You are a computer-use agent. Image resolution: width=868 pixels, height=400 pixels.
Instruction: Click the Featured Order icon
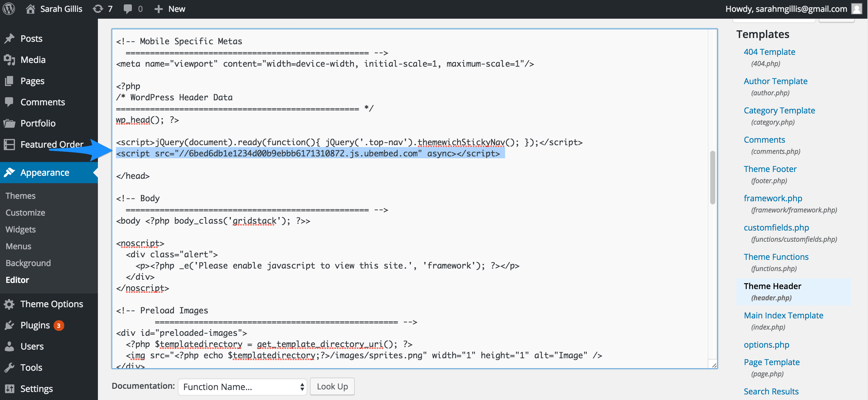click(9, 144)
